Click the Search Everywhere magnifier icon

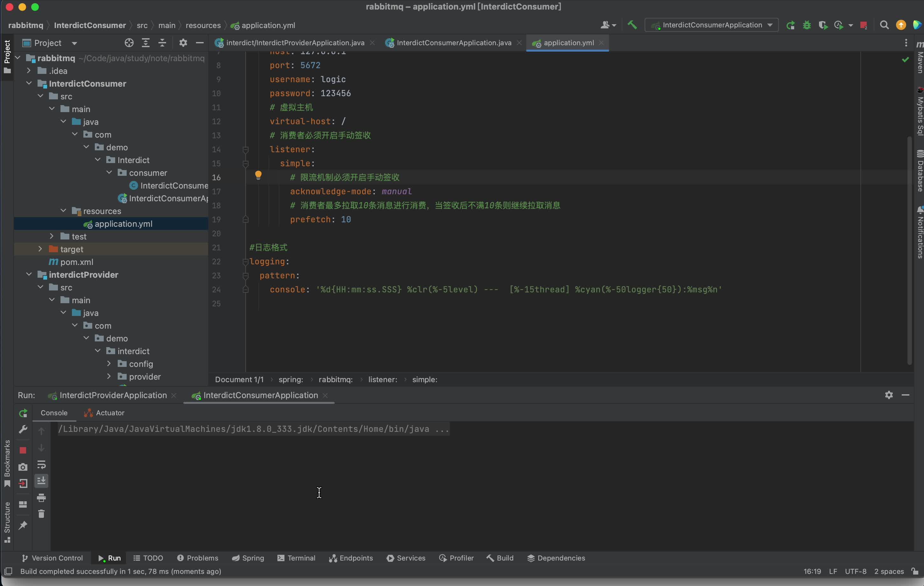[x=884, y=25]
